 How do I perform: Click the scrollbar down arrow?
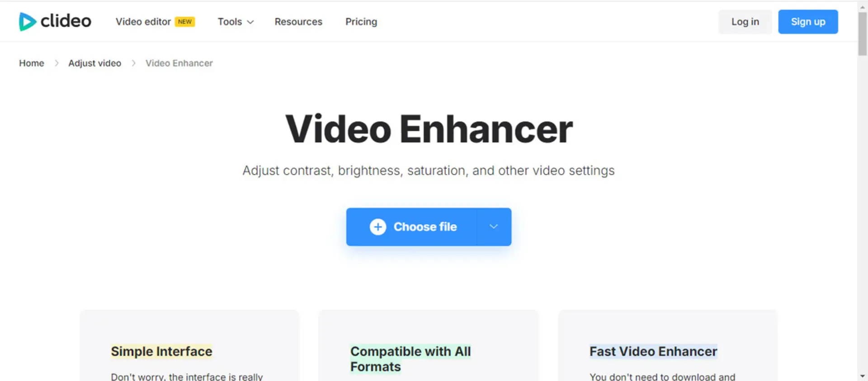point(862,376)
